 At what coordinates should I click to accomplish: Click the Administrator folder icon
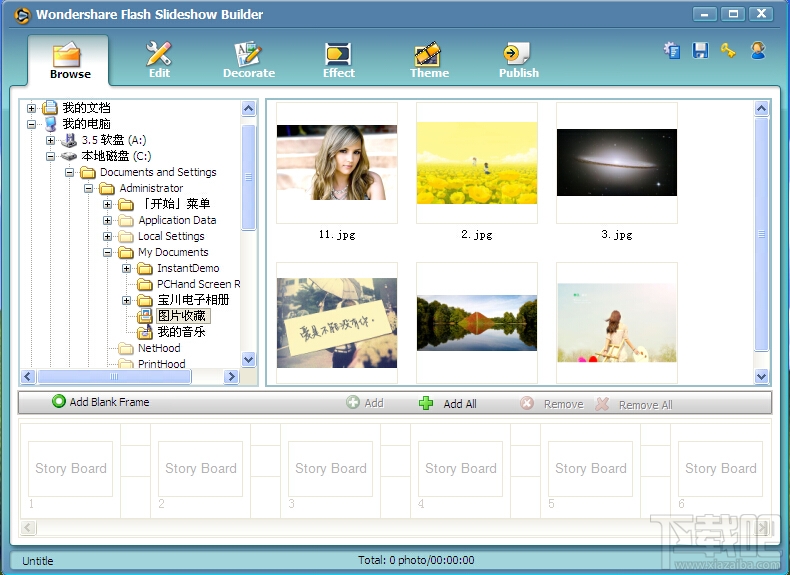coord(107,188)
